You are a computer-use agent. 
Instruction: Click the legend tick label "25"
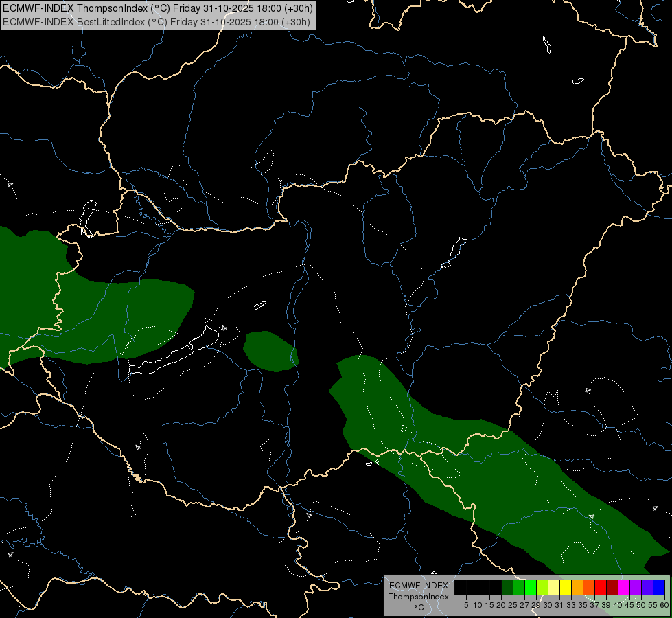(513, 605)
